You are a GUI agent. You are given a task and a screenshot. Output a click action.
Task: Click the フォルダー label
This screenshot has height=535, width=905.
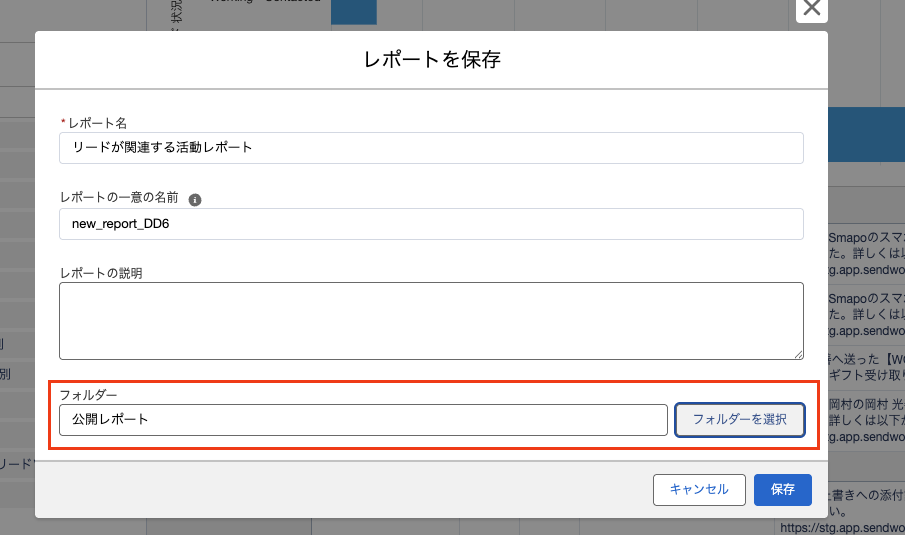click(x=88, y=395)
